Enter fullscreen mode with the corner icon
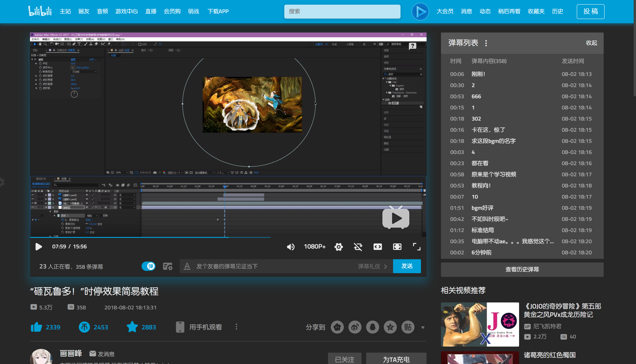Image resolution: width=636 pixels, height=364 pixels. 416,247
